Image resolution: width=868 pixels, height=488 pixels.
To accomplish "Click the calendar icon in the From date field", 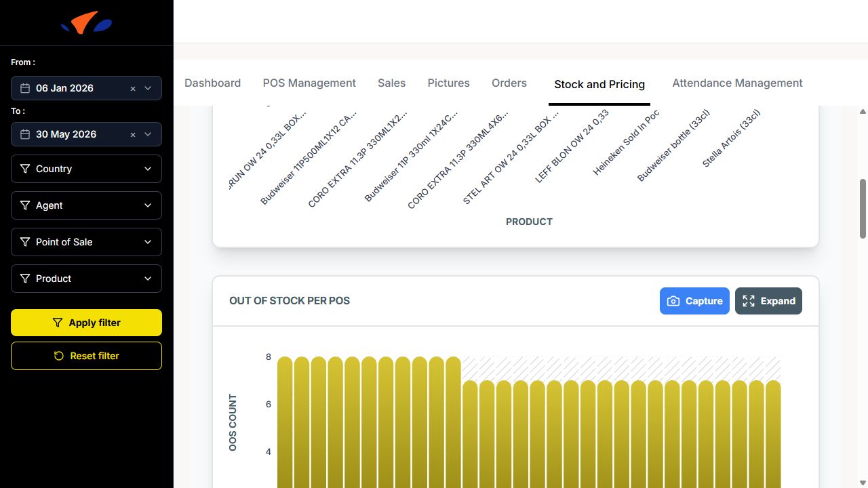I will [25, 88].
